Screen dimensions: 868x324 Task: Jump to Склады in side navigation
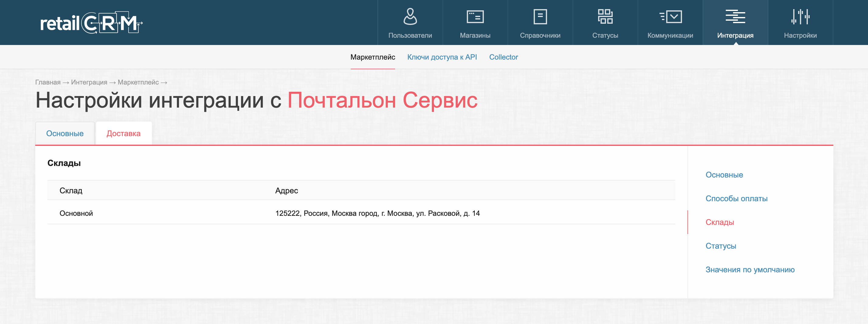pos(720,222)
